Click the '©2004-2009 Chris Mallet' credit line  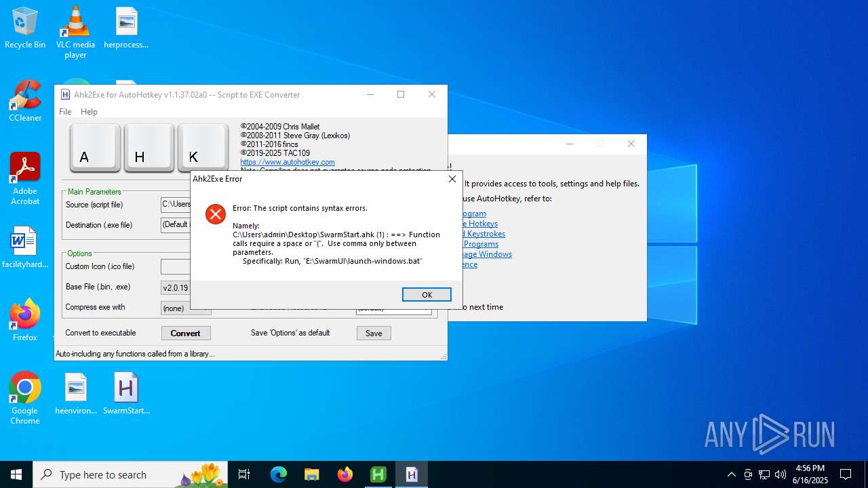point(280,127)
